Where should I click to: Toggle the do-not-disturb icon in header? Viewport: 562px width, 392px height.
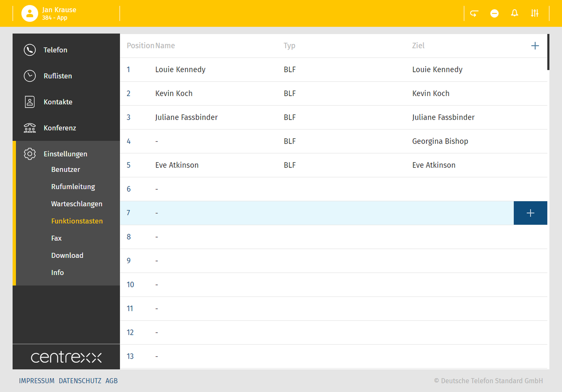tap(494, 13)
